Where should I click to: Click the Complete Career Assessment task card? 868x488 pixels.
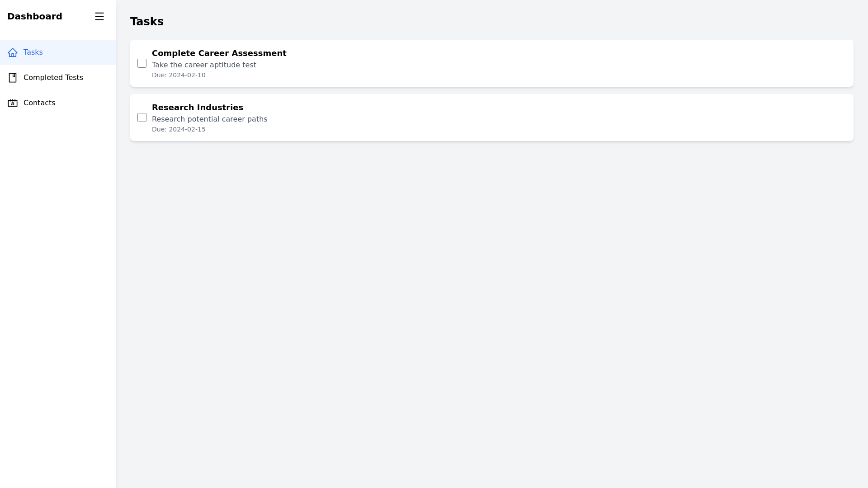coord(542,63)
